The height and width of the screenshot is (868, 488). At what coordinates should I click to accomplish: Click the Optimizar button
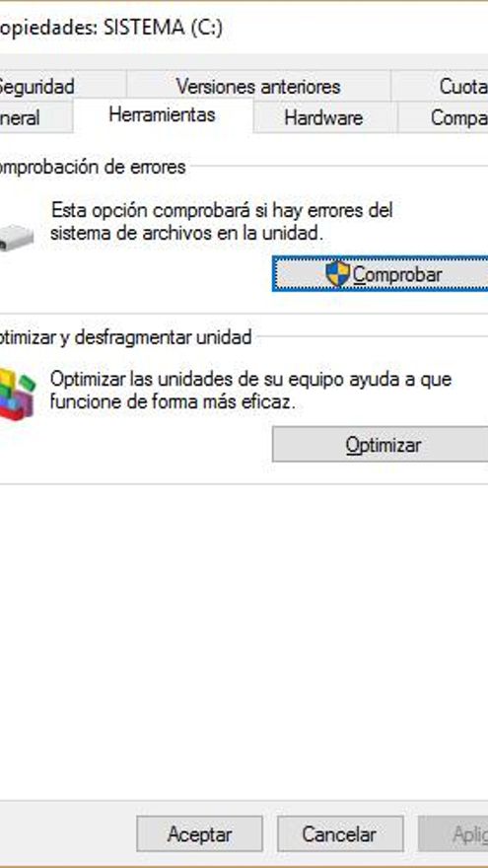tap(381, 445)
